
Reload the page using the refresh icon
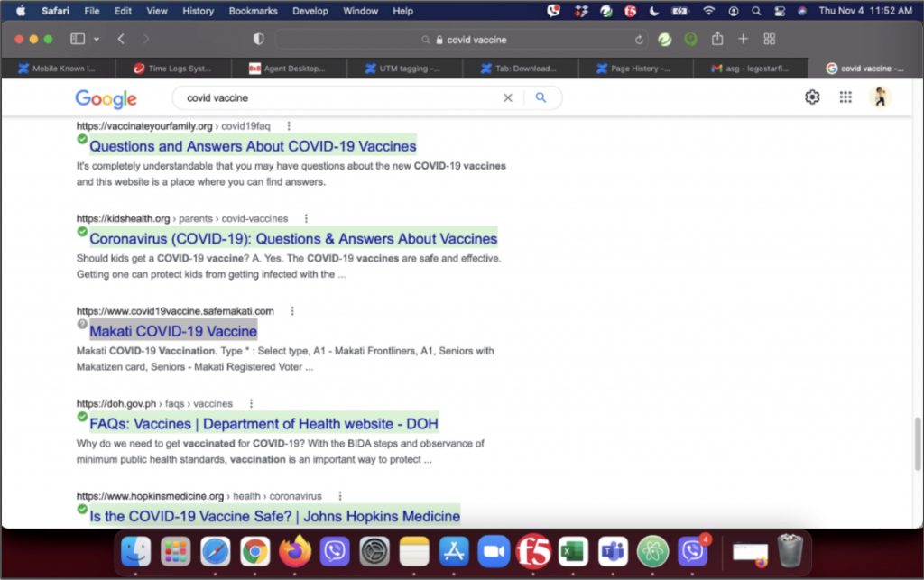coord(639,40)
